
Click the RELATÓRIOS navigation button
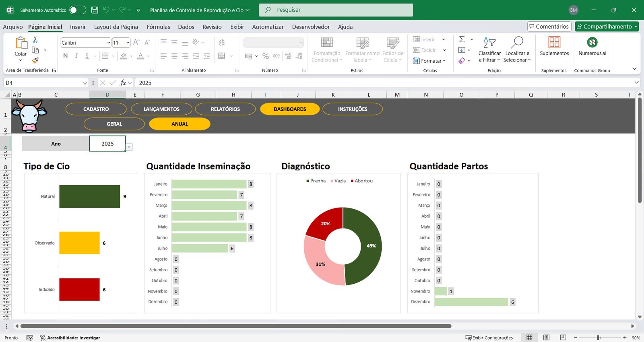pyautogui.click(x=225, y=109)
